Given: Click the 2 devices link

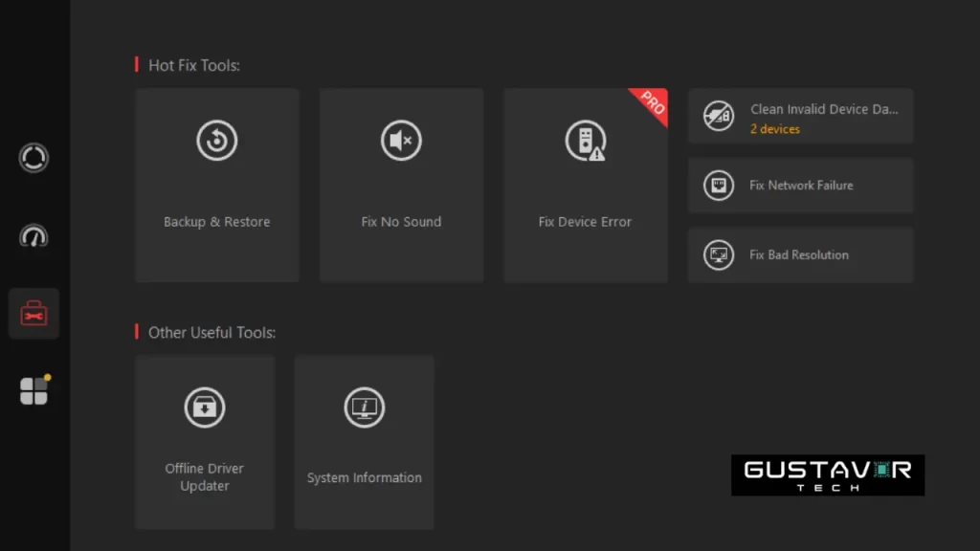Looking at the screenshot, I should 774,129.
